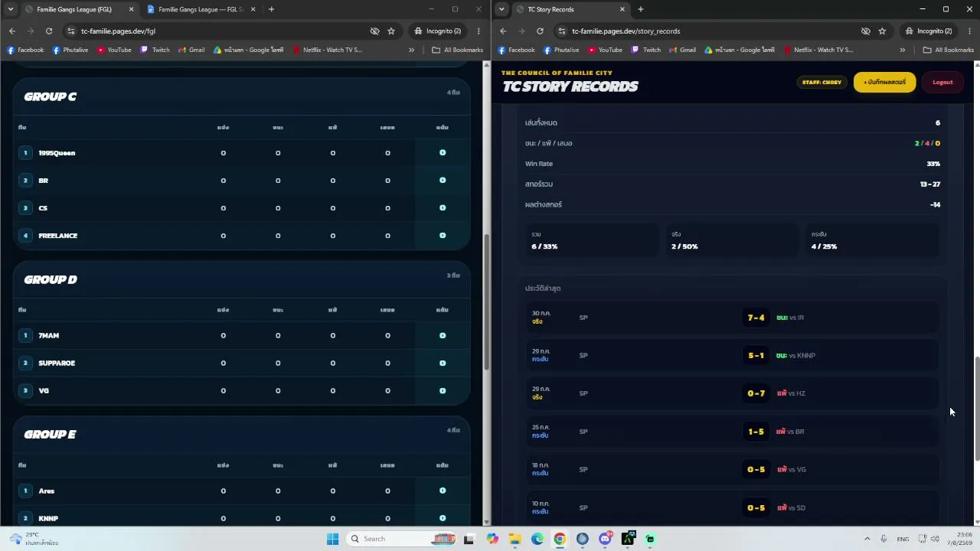This screenshot has height=551, width=980.
Task: Click the story records page scrollbar thumb
Action: pyautogui.click(x=977, y=409)
